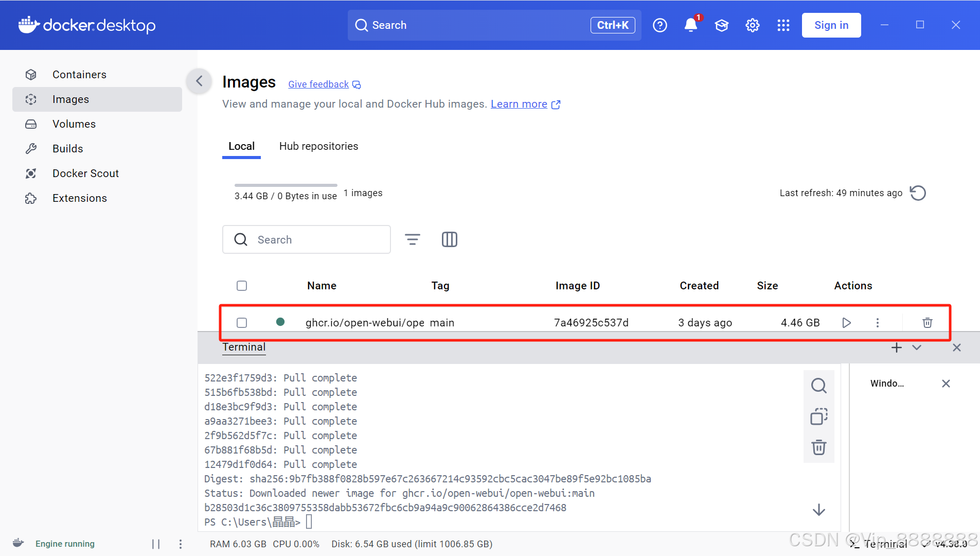
Task: Search terminal output magnifier icon
Action: [819, 386]
